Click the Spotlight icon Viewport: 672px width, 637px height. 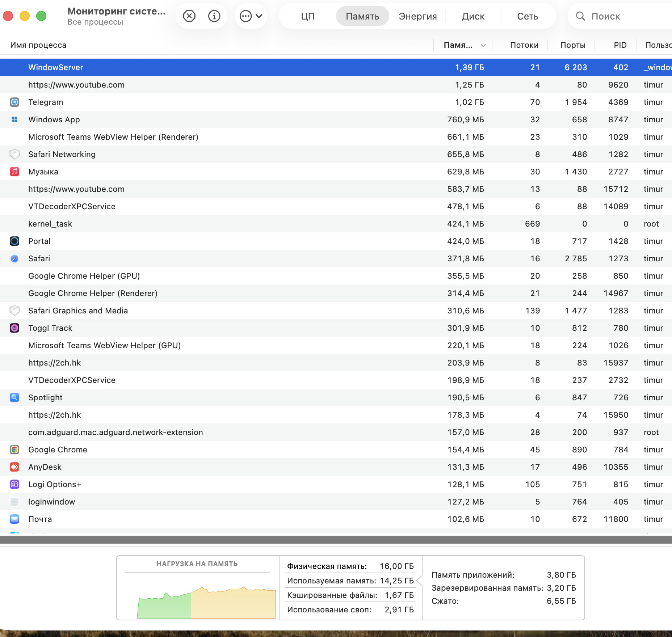pyautogui.click(x=14, y=397)
